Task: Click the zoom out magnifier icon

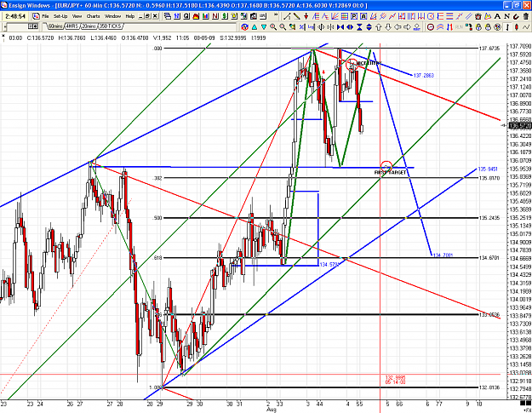Action: tap(283, 26)
